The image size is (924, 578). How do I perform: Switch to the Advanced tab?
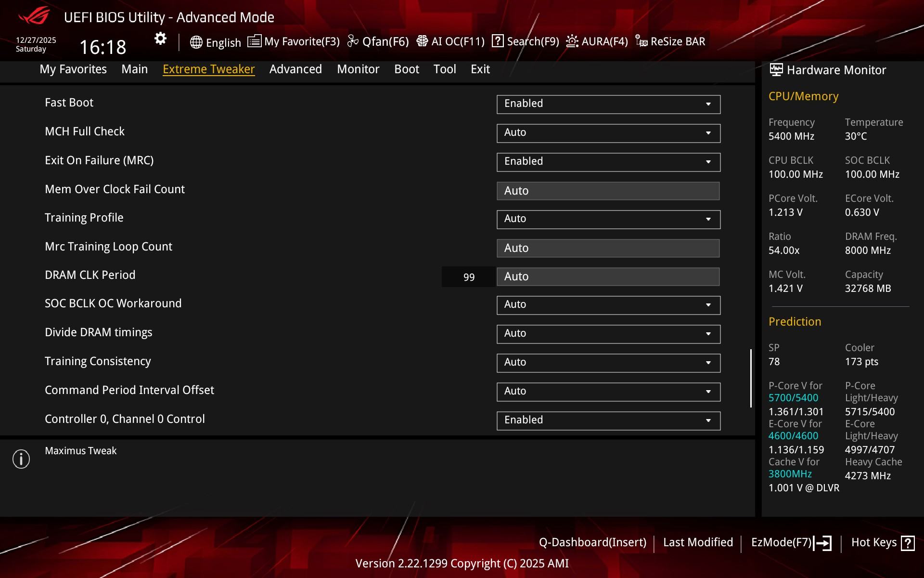click(x=295, y=69)
